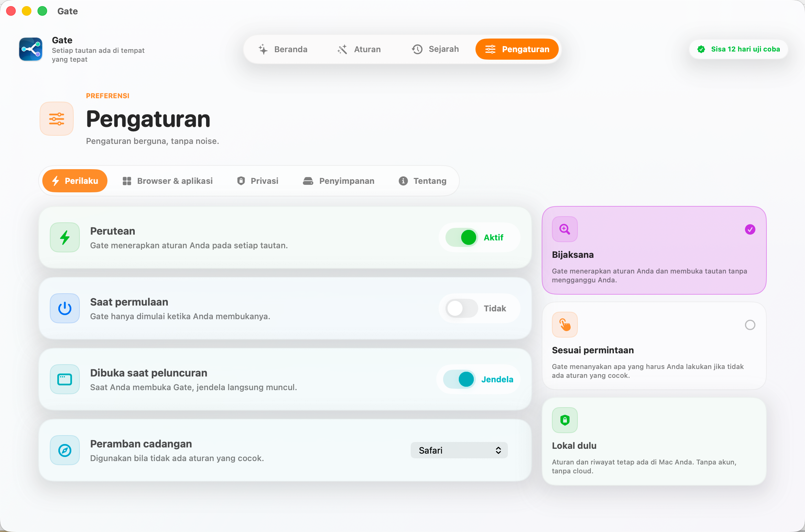The height and width of the screenshot is (532, 805).
Task: Click the shield icon beside Privasi
Action: click(241, 181)
